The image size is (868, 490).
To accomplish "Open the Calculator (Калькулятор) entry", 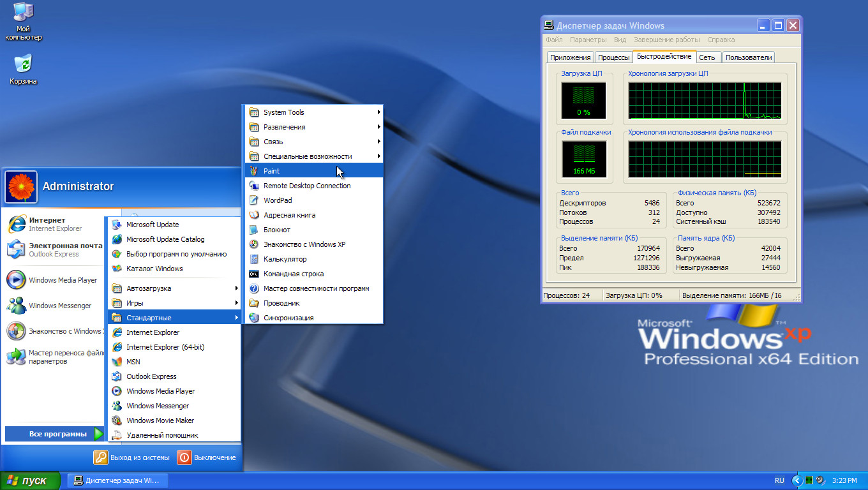I will tap(285, 259).
